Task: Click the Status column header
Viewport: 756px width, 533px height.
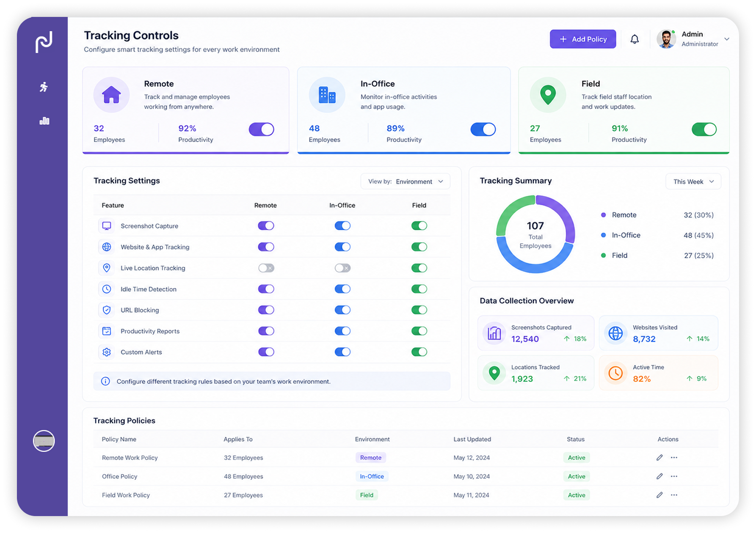Action: pos(575,439)
